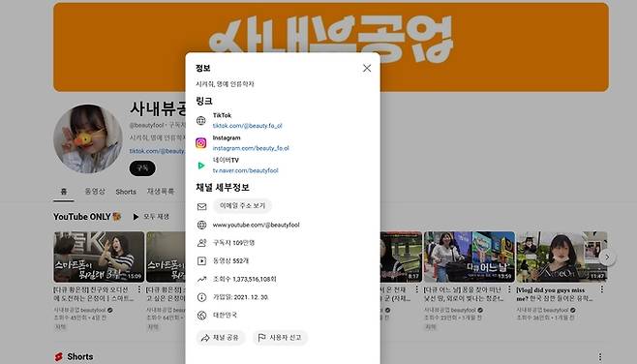The width and height of the screenshot is (637, 364).
Task: Open the video titled [다큐 어느 날] 꿈을 찾아 떠난
Action: [464, 294]
